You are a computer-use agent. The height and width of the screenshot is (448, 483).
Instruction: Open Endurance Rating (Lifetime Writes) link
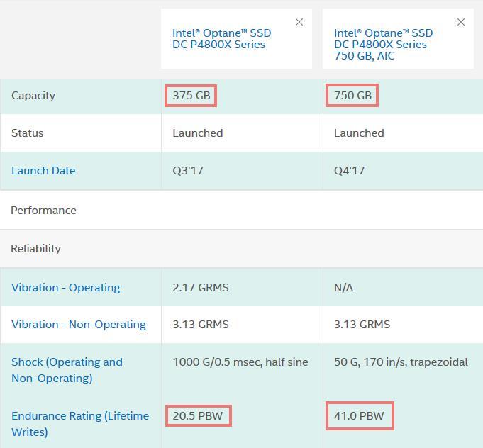coord(80,424)
